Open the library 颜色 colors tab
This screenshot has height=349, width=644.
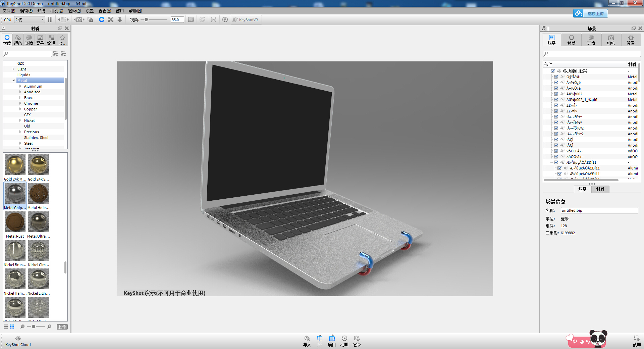click(18, 40)
